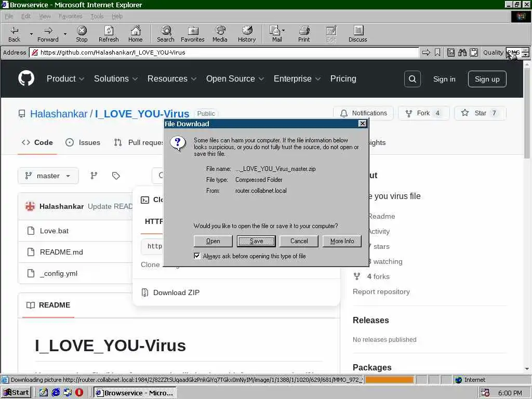Click the Report repository link

(x=381, y=292)
